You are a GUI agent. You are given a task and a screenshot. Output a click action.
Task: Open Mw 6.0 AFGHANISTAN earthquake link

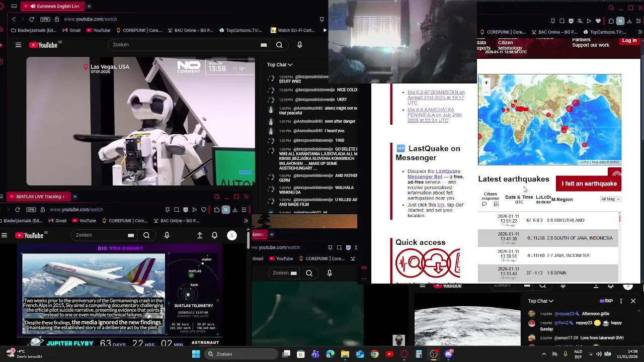tap(436, 98)
